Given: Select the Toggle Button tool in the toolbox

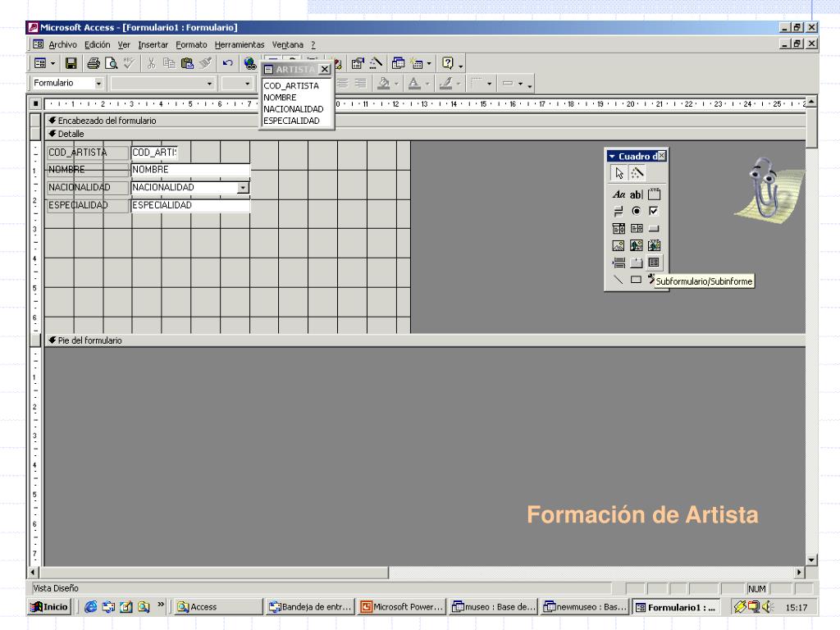Looking at the screenshot, I should (619, 211).
